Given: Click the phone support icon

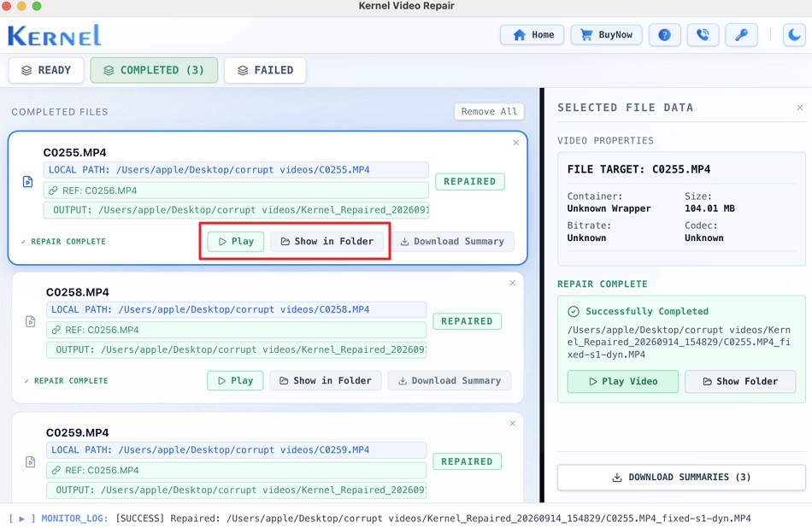Looking at the screenshot, I should [x=703, y=35].
